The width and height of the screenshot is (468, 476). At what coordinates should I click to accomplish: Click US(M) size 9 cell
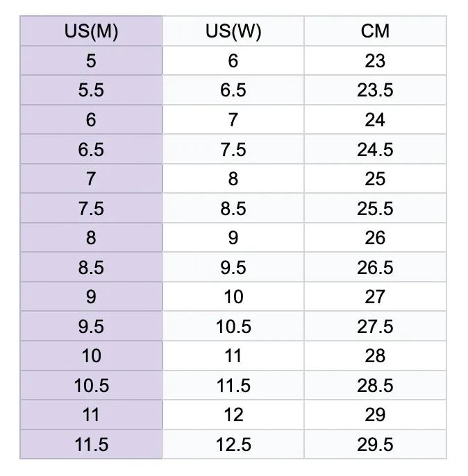[x=91, y=297]
